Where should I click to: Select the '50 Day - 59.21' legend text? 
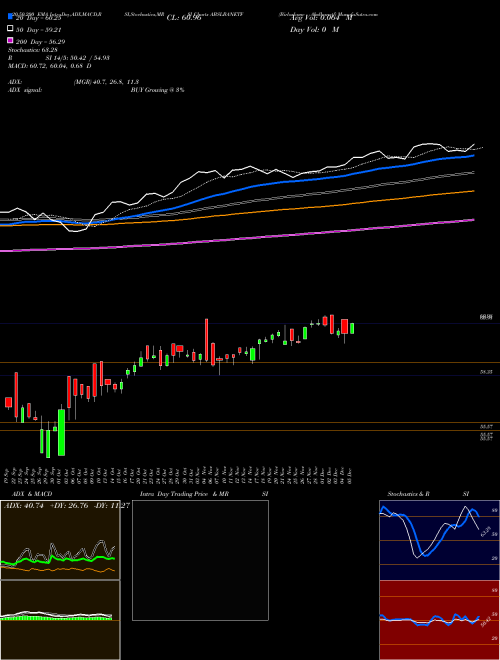click(40, 29)
